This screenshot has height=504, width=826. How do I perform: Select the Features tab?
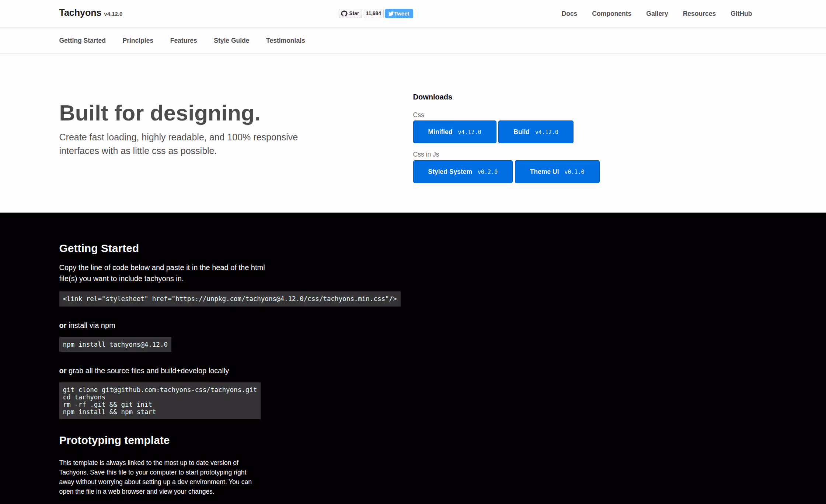point(184,41)
